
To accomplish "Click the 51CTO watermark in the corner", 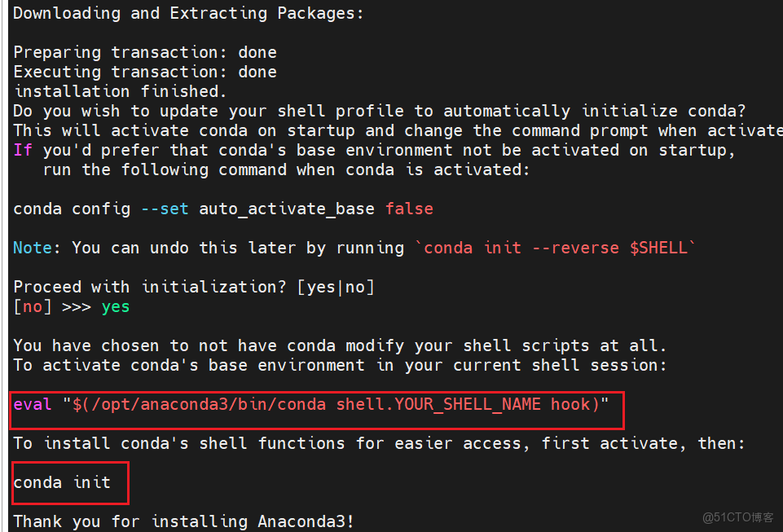I will [738, 517].
